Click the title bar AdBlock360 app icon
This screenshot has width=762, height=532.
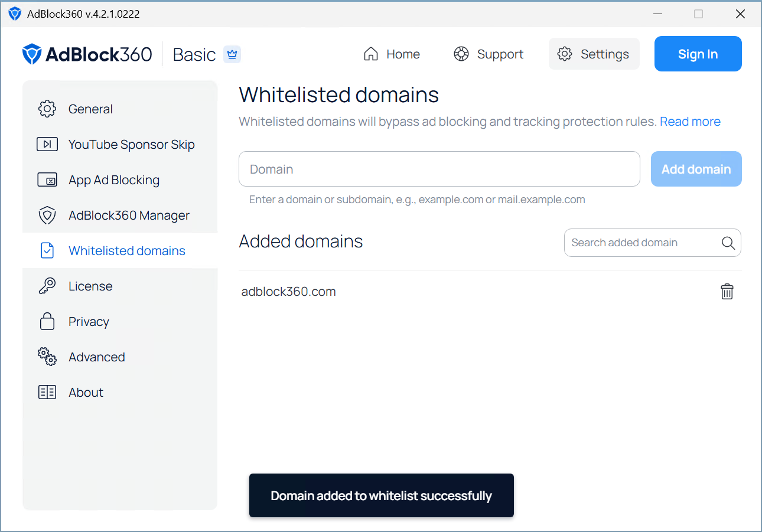coord(15,14)
